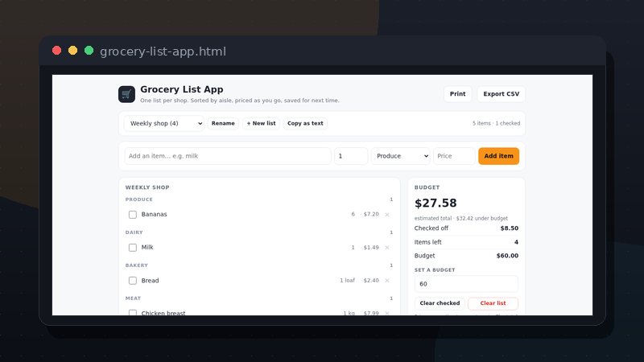Image resolution: width=644 pixels, height=362 pixels.
Task: Remove the Bread row with X
Action: (x=387, y=280)
